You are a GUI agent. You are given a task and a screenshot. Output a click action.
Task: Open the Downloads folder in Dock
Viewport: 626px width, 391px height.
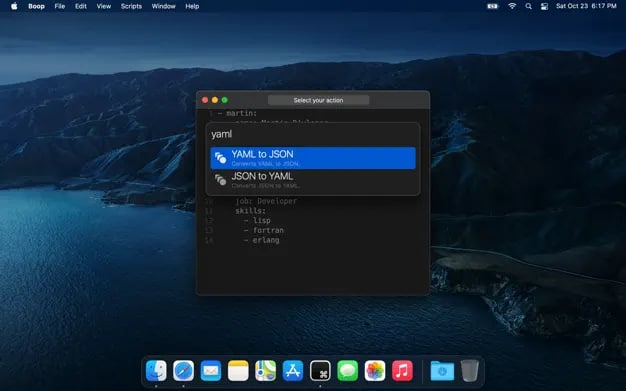(442, 371)
